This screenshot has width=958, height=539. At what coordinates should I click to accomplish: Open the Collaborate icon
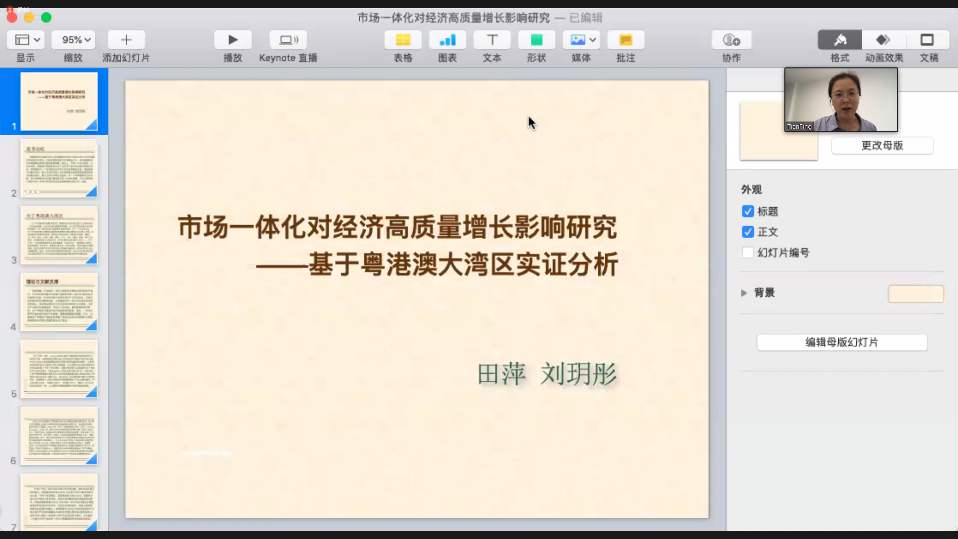click(x=731, y=40)
